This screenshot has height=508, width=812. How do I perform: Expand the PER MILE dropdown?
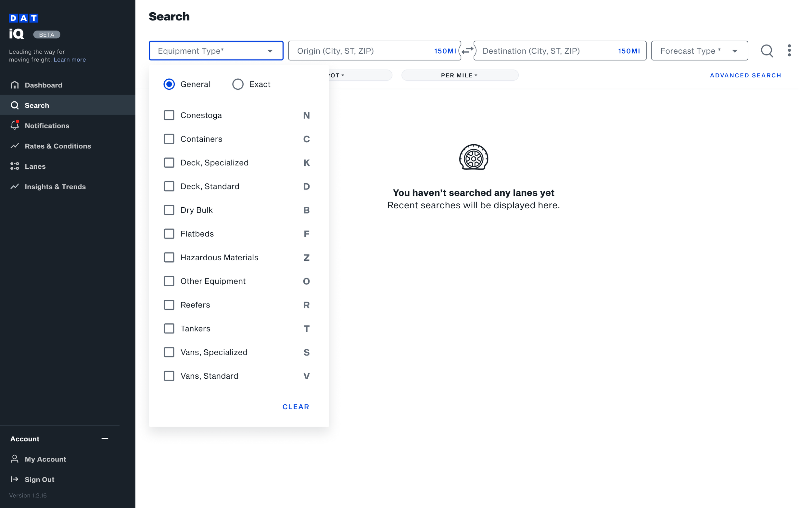pyautogui.click(x=459, y=75)
